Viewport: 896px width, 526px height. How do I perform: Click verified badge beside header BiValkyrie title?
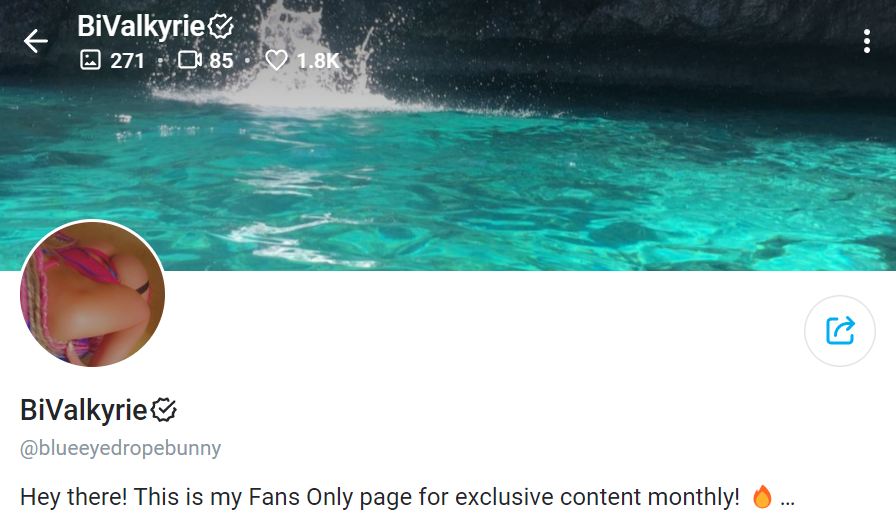(221, 26)
